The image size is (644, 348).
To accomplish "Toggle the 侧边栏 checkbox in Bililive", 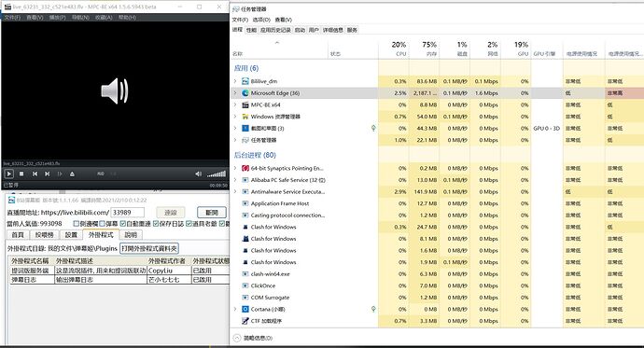I will [x=76, y=224].
